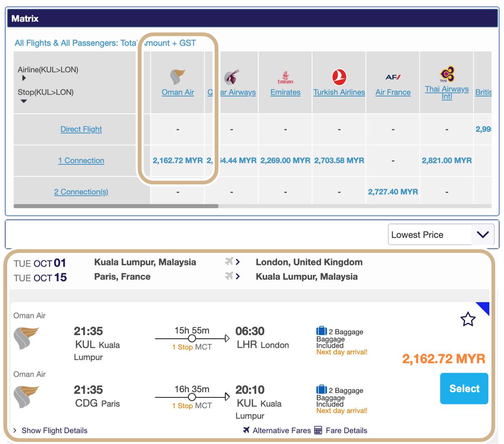Click the 20:10 KUL arrival time
Image resolution: width=504 pixels, height=444 pixels.
pos(250,390)
